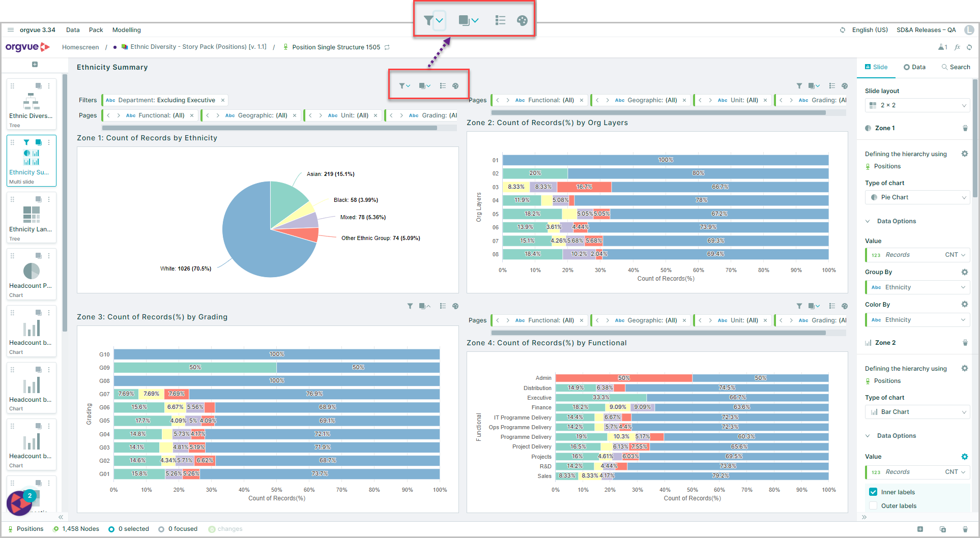The height and width of the screenshot is (538, 980).
Task: Open the Pack menu
Action: click(96, 30)
